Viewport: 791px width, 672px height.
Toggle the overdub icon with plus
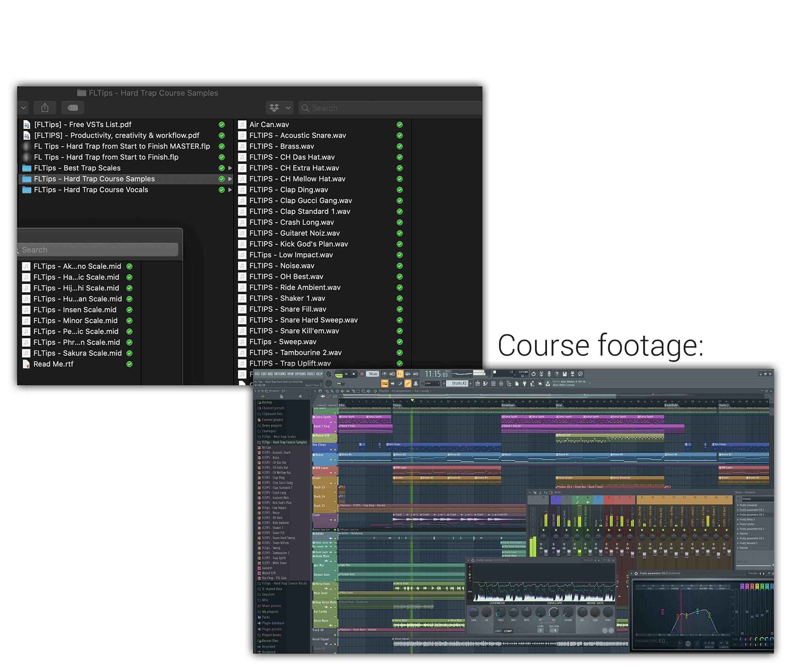(408, 374)
